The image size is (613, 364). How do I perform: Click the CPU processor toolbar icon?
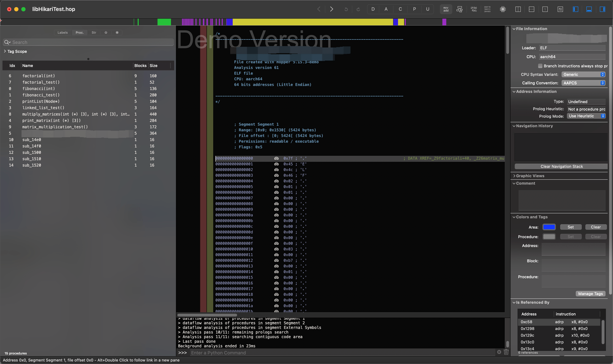(503, 9)
